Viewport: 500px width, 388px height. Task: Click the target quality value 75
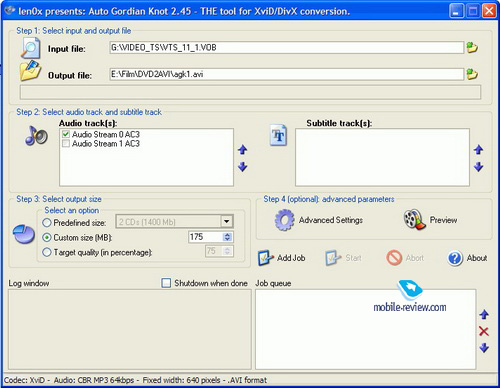point(211,251)
